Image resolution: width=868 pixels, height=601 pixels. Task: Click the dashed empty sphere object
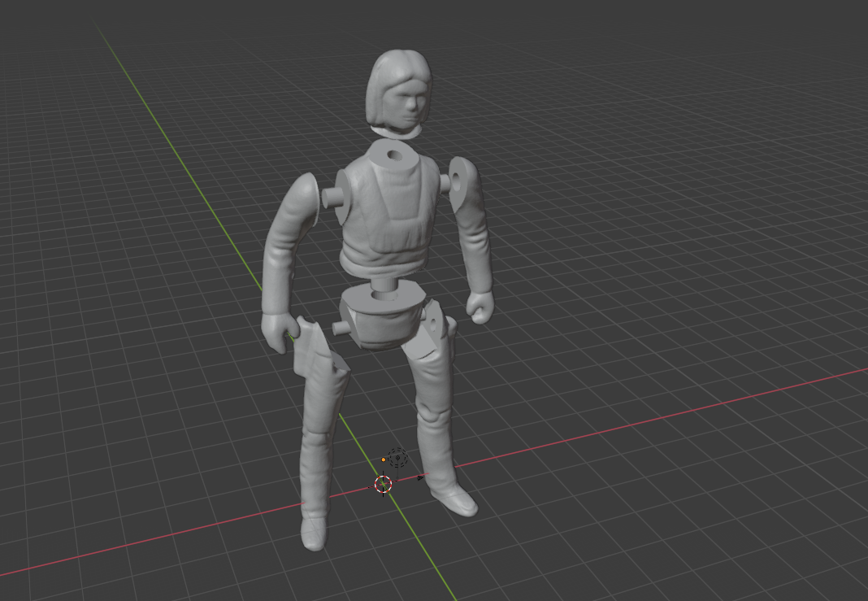pos(397,458)
